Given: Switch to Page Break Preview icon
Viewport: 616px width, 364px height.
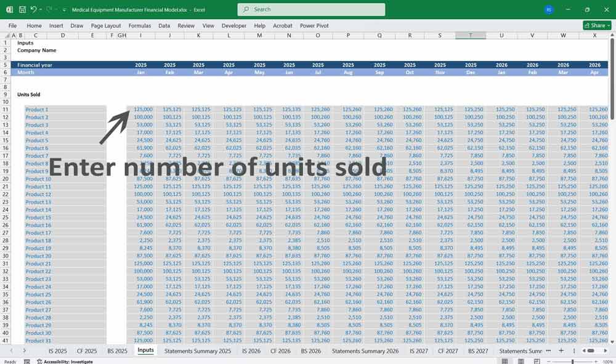Looking at the screenshot, I should pyautogui.click(x=536, y=362).
